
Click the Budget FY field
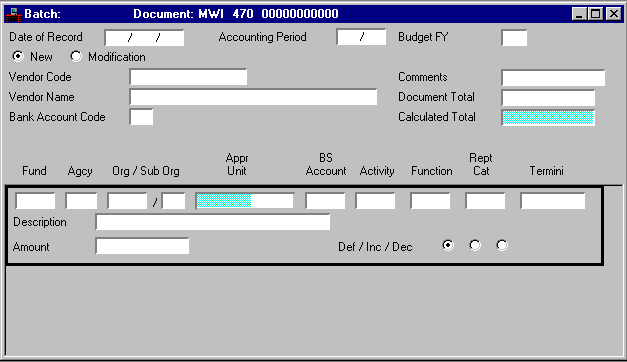[x=514, y=38]
